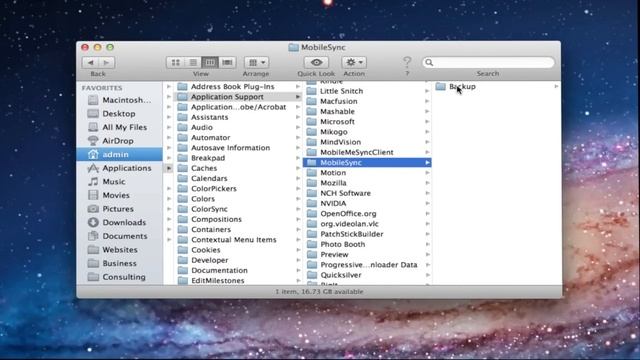
Task: Select the OpenOffice.org folder
Action: coord(367,213)
